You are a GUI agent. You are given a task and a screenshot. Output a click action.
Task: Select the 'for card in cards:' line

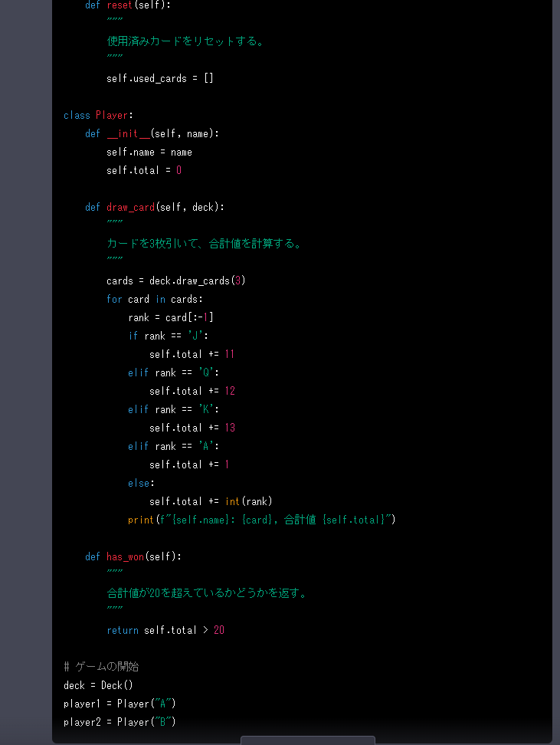[155, 299]
